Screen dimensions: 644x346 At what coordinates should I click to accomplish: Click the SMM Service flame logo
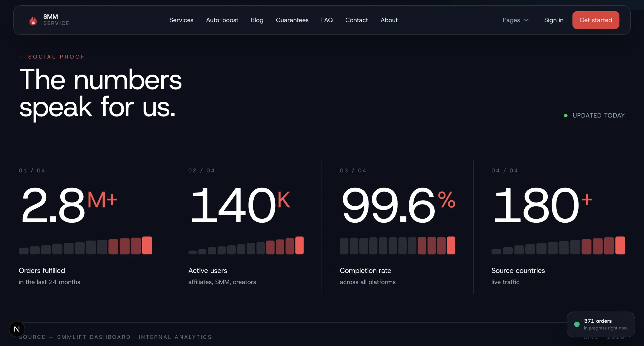pos(33,20)
